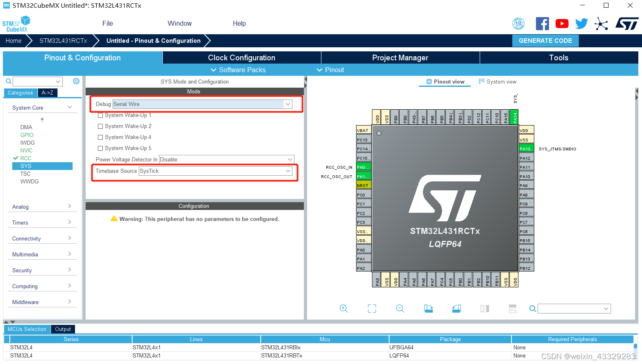The height and width of the screenshot is (364, 642).
Task: Zoom in on the chip pinout view
Action: [344, 309]
